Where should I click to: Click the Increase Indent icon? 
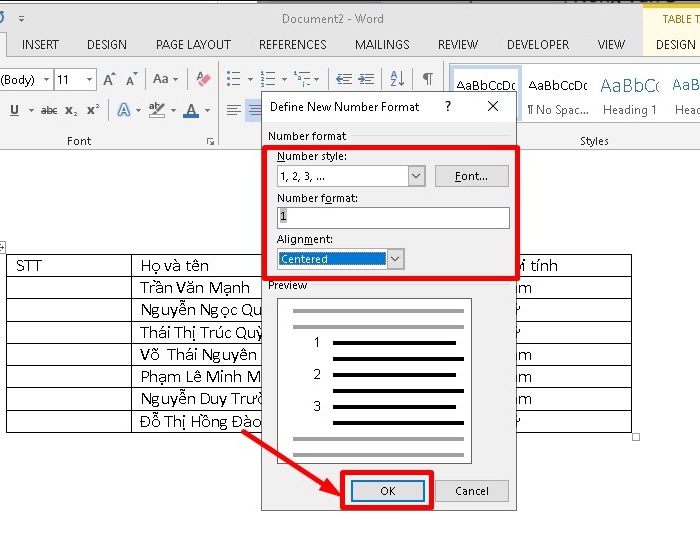pyautogui.click(x=366, y=79)
